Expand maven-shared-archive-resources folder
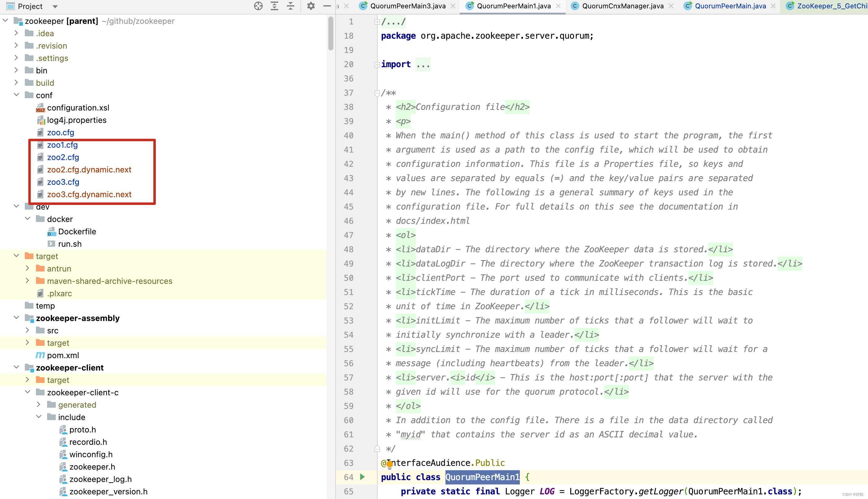The width and height of the screenshot is (868, 499). coord(28,280)
